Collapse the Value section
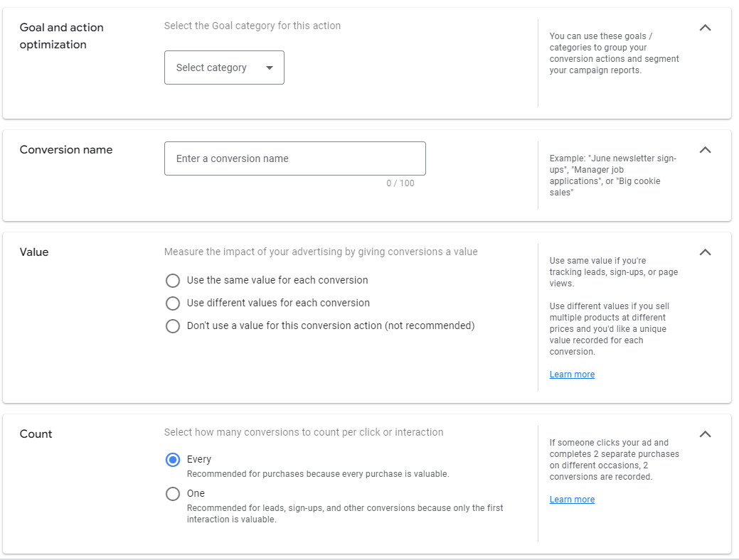Image resolution: width=739 pixels, height=560 pixels. (x=705, y=252)
